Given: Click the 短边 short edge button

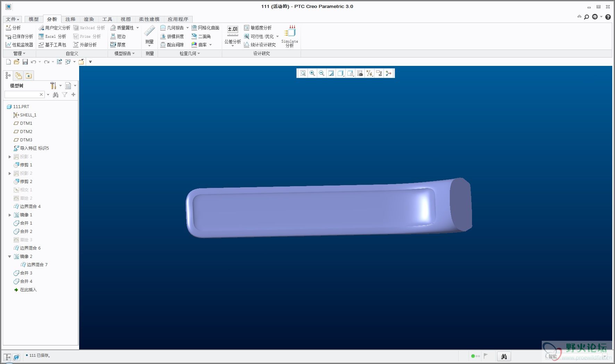Looking at the screenshot, I should (118, 36).
